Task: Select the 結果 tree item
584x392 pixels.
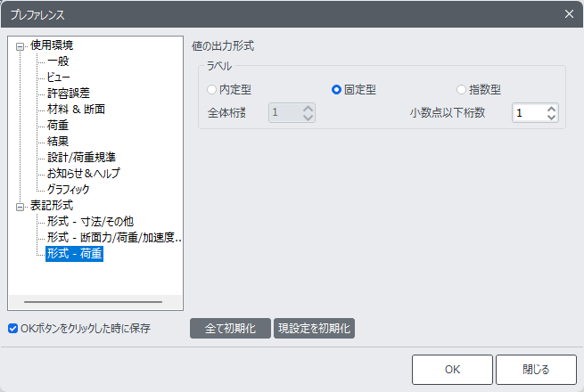Action: 58,141
